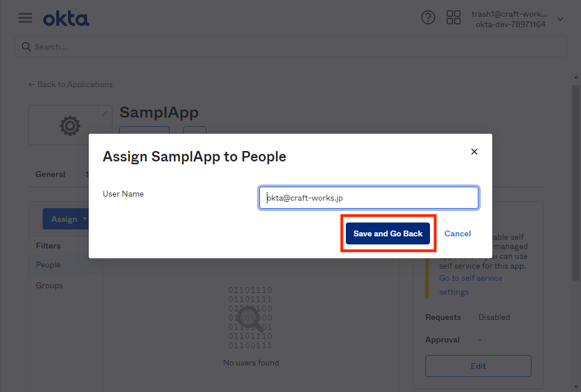
Task: Go Back to Applications
Action: tap(70, 85)
